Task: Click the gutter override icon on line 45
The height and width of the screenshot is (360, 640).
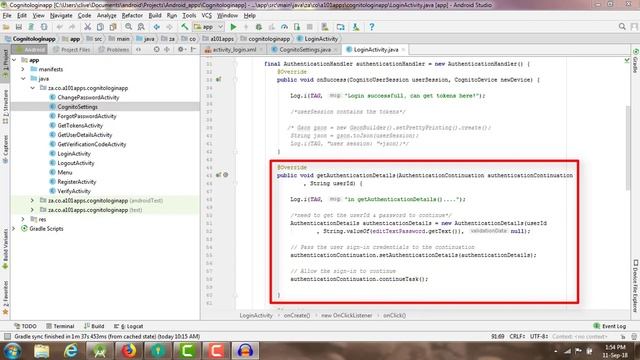Action: coord(219,175)
